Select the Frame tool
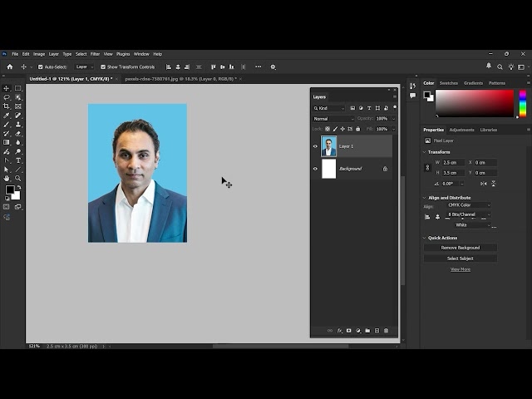This screenshot has height=399, width=532. [x=18, y=106]
